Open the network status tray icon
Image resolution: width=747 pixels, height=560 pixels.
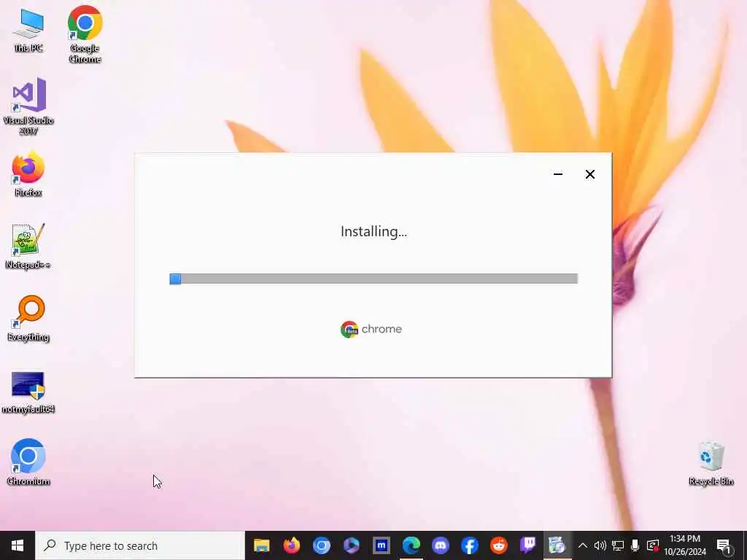pos(618,545)
